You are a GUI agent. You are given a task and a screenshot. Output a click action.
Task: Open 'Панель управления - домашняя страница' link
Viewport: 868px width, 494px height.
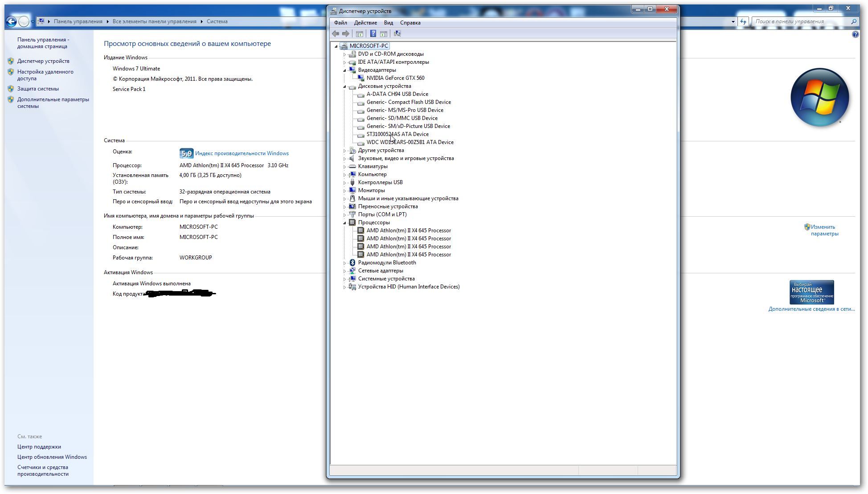pos(43,43)
